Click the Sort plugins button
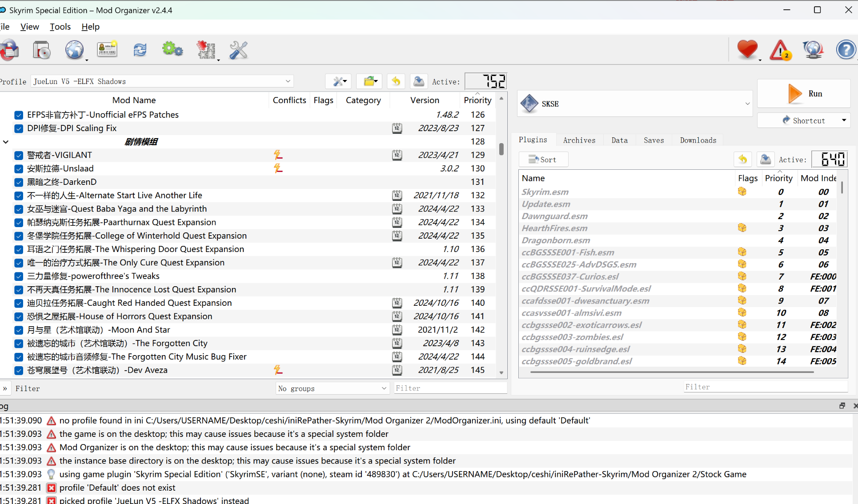This screenshot has height=504, width=858. click(543, 160)
